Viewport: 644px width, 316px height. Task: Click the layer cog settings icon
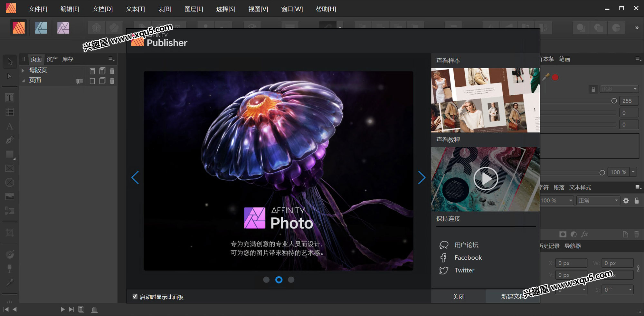pyautogui.click(x=626, y=201)
